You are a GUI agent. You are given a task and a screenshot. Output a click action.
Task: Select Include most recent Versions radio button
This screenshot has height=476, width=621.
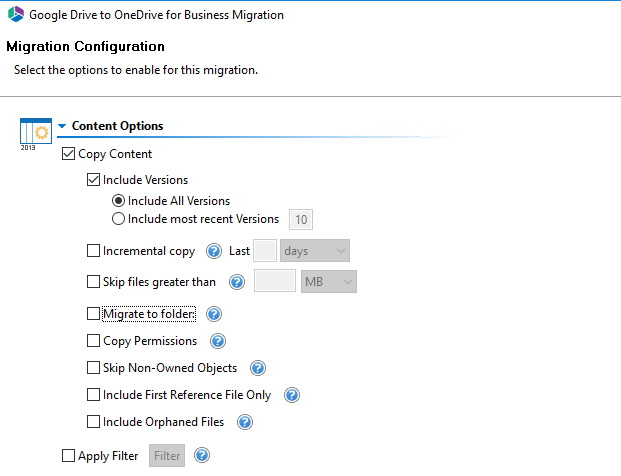point(119,219)
